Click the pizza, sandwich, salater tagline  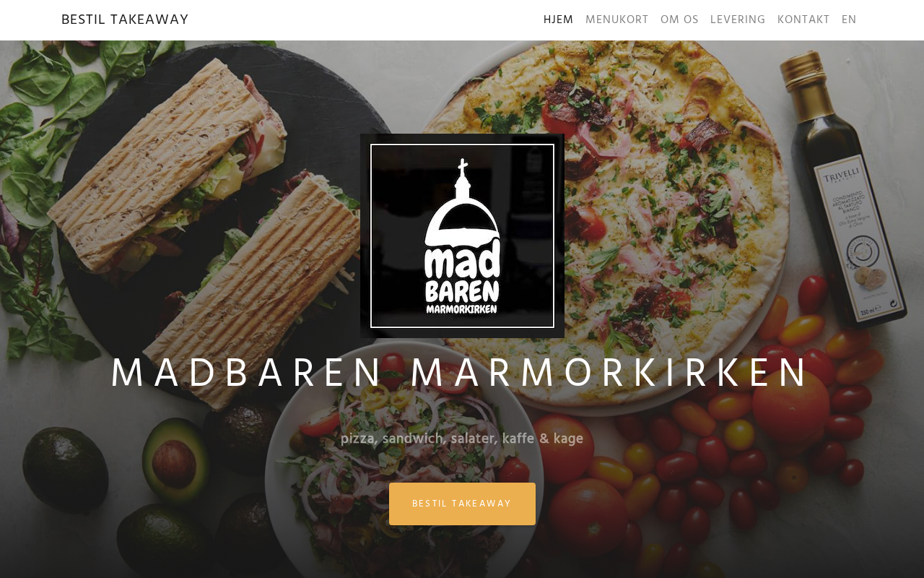pyautogui.click(x=462, y=439)
